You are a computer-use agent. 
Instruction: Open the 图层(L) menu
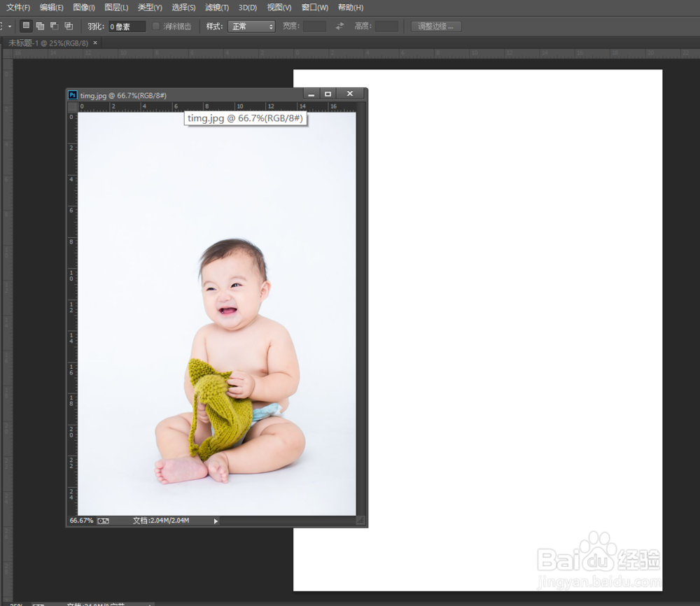coord(116,8)
